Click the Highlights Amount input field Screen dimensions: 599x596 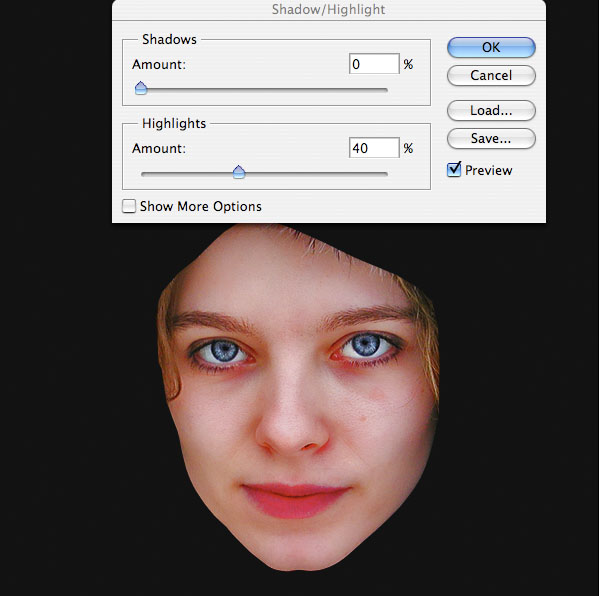374,148
